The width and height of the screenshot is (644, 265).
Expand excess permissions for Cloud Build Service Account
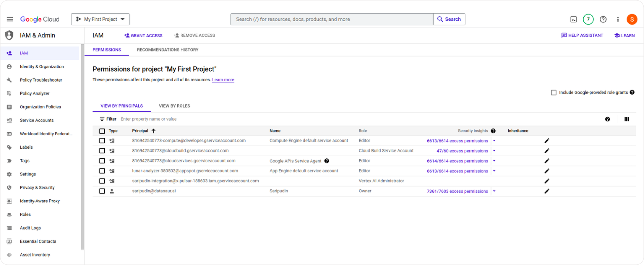(x=494, y=151)
